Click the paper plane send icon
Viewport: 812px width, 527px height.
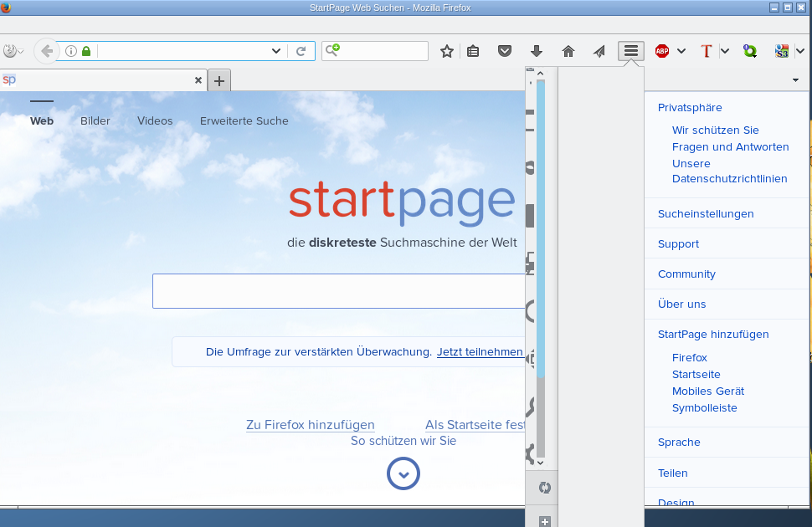(599, 51)
